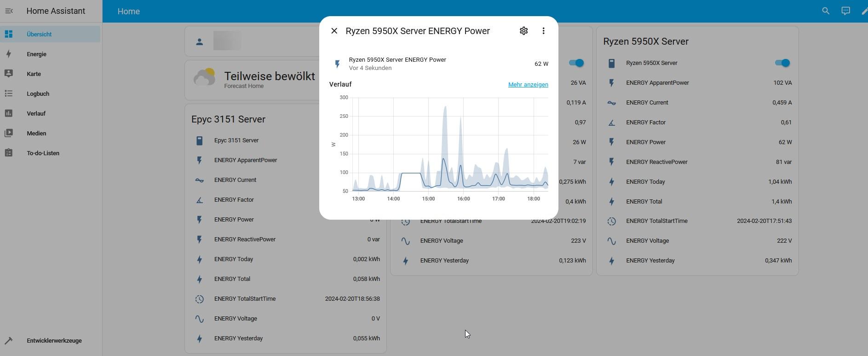Open middle card ENERGY Voltage 223 V
This screenshot has height=356, width=868.
[492, 241]
